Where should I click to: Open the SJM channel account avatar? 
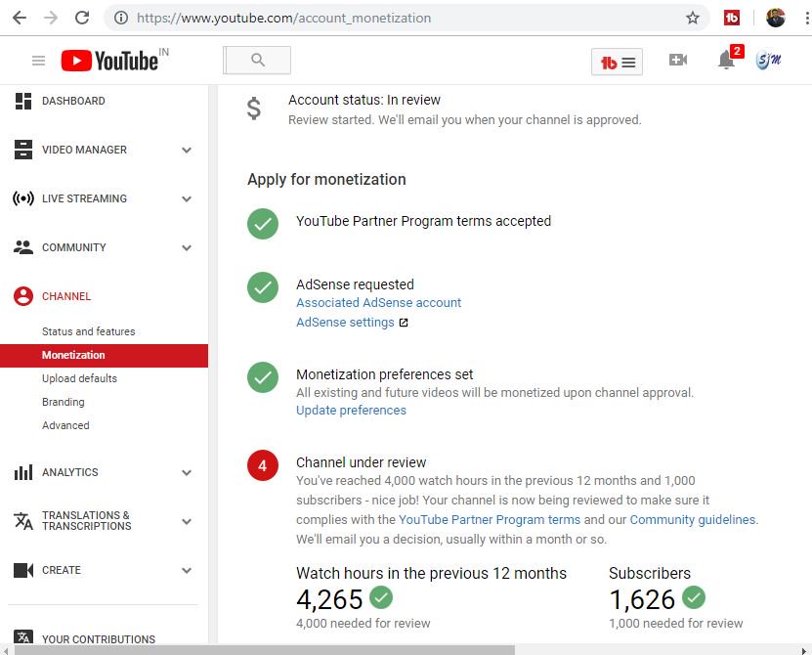coord(768,60)
